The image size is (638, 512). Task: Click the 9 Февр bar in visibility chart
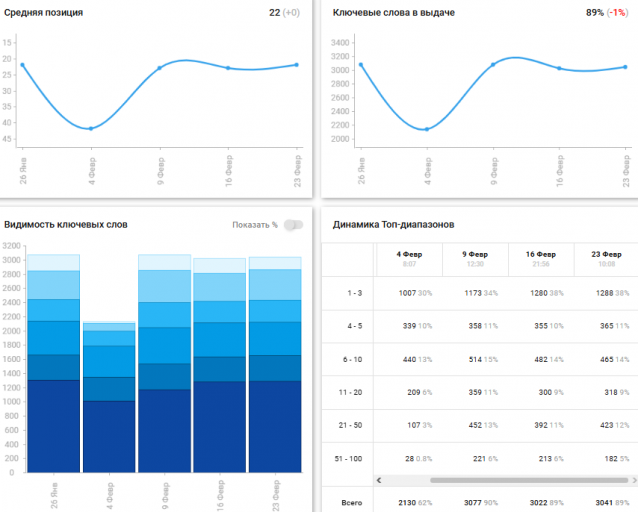[164, 363]
